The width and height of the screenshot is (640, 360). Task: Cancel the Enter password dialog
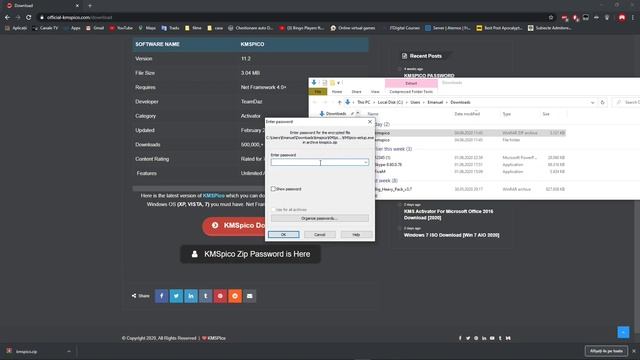coord(320,235)
